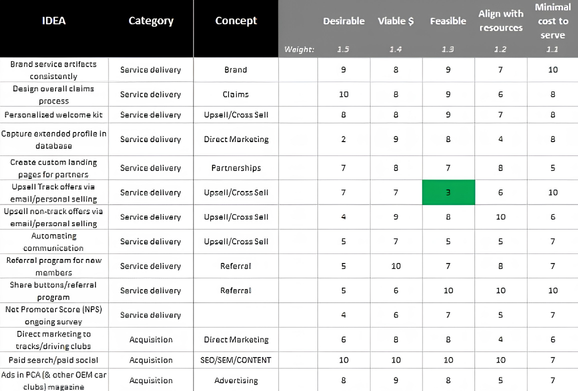Click 'Direct marketing to tracks/driving clubs' cell
This screenshot has height=391, width=578.
tap(54, 339)
